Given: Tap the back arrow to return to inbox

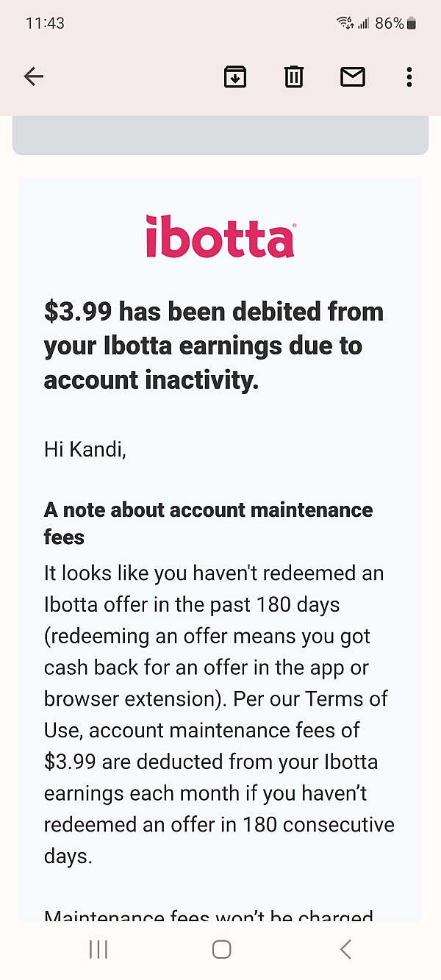Looking at the screenshot, I should click(34, 76).
